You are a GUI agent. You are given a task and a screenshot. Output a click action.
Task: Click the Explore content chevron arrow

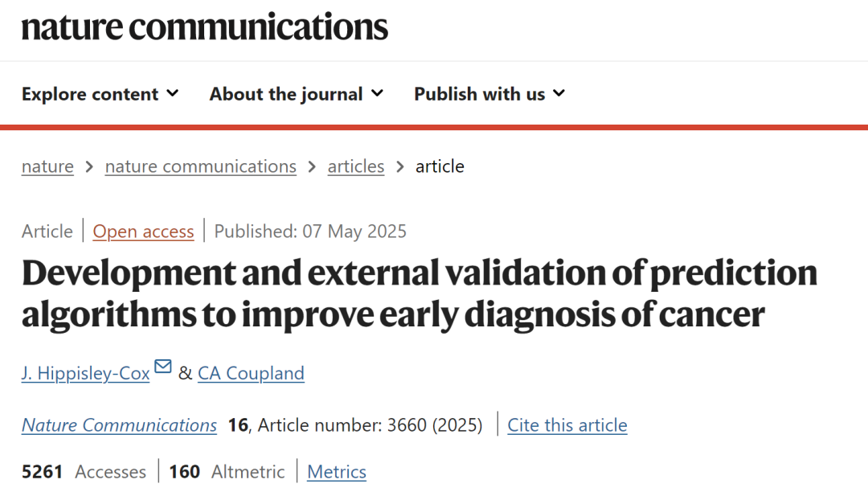pos(173,93)
